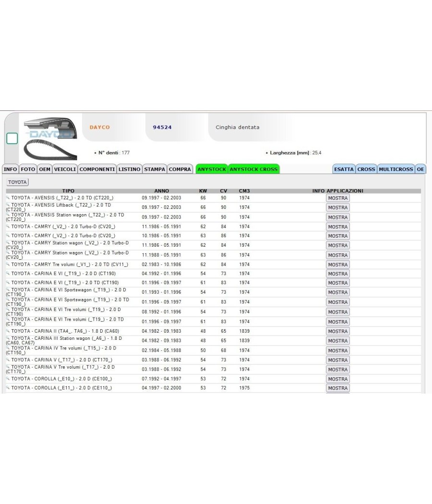Click the INFO APPLICAZIONI column header
This screenshot has width=432, height=504.
(x=338, y=191)
